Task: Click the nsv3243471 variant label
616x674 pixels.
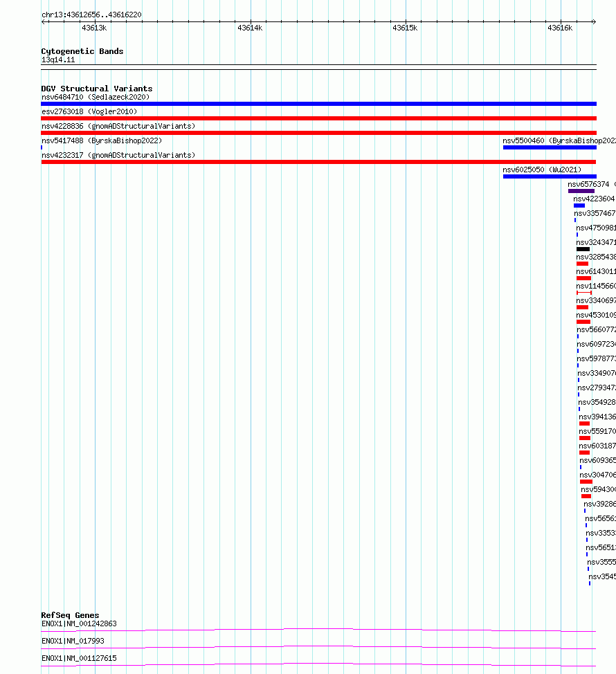Action: coord(596,242)
